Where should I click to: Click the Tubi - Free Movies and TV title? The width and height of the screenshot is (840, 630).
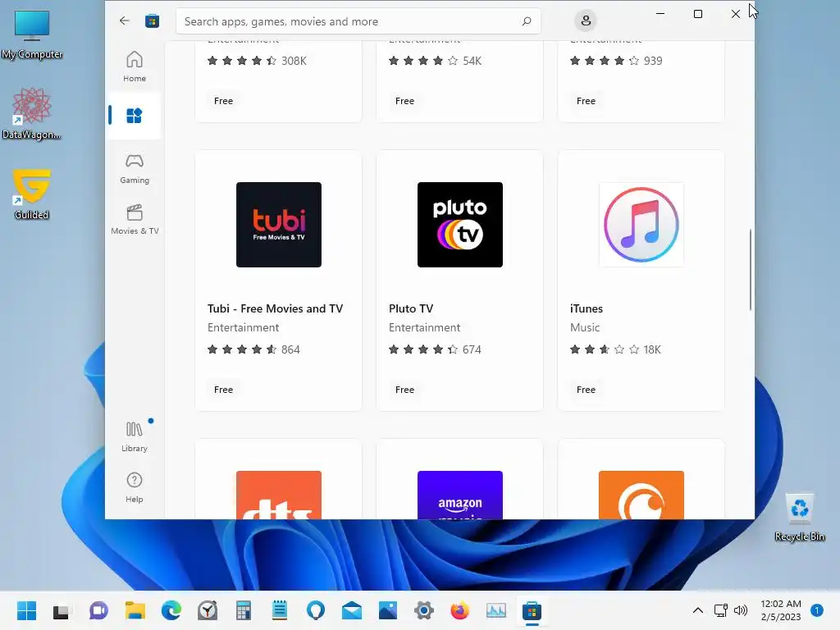pos(275,308)
